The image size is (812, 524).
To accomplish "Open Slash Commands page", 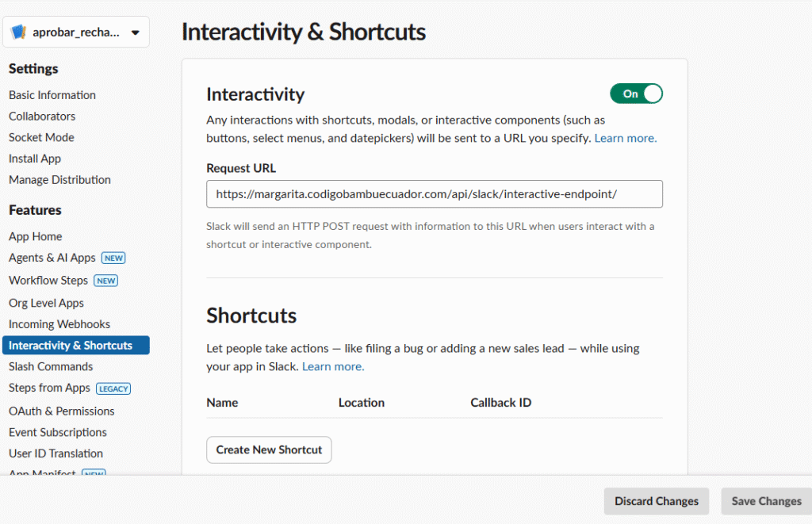I will tap(51, 366).
